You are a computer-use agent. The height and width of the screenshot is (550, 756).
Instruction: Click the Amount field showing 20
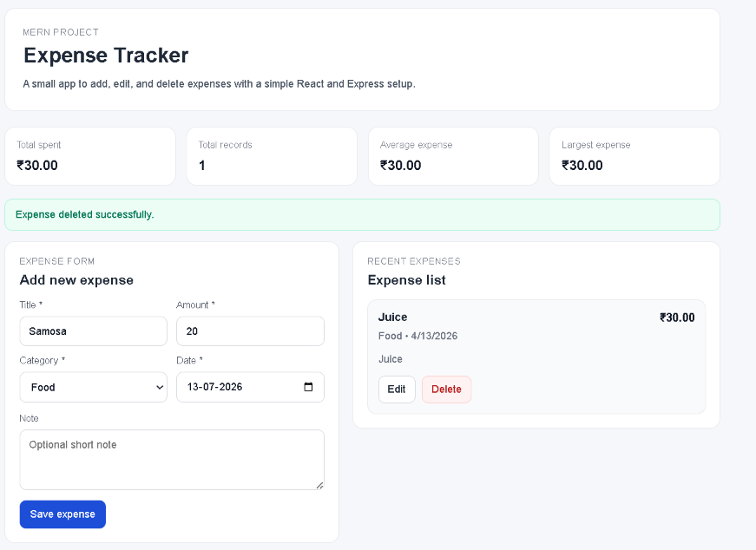[250, 331]
